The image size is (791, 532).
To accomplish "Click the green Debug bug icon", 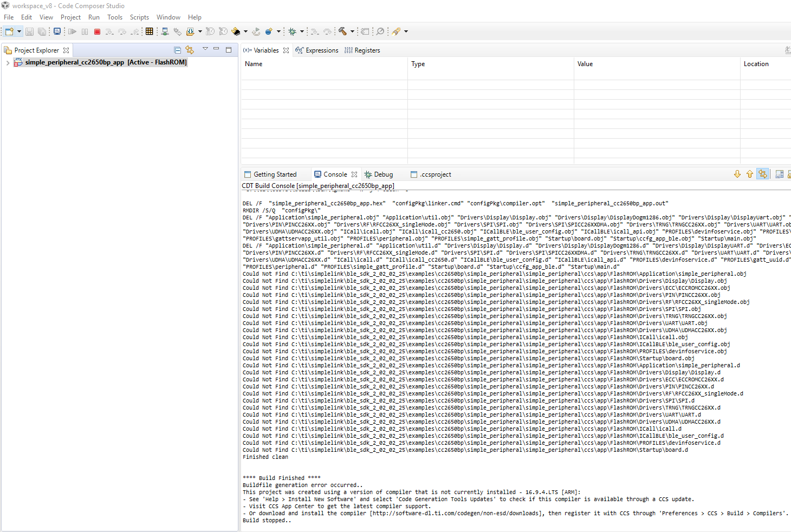I will pos(292,31).
